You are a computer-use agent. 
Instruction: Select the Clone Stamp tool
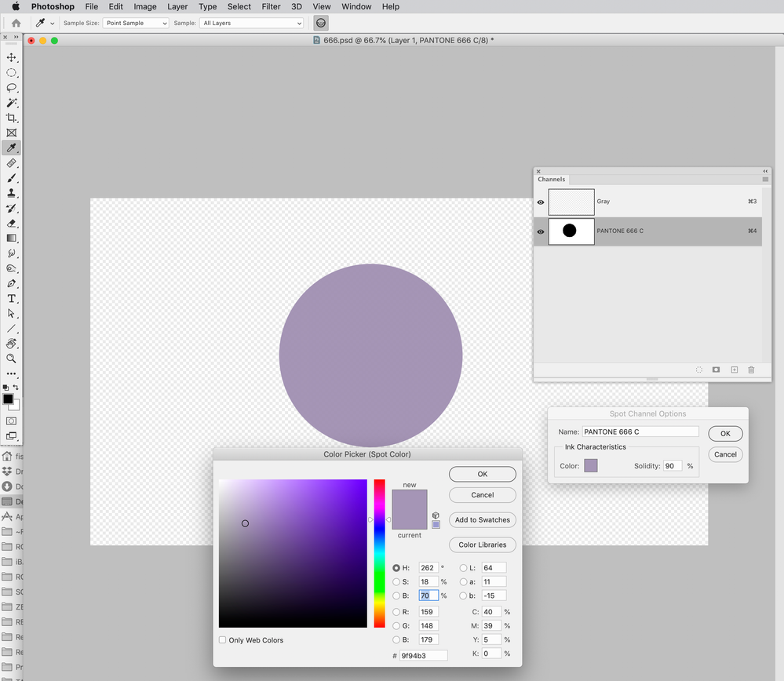click(x=11, y=193)
